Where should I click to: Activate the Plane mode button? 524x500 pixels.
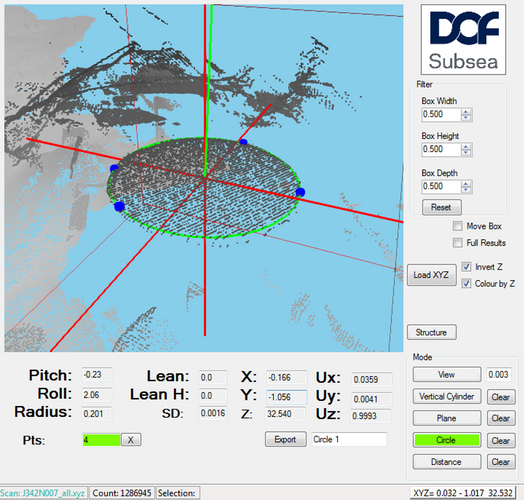click(x=447, y=418)
